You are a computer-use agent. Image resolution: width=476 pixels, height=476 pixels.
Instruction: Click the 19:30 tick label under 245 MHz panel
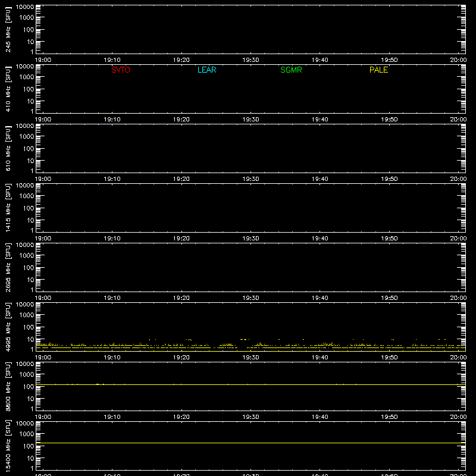(x=250, y=60)
